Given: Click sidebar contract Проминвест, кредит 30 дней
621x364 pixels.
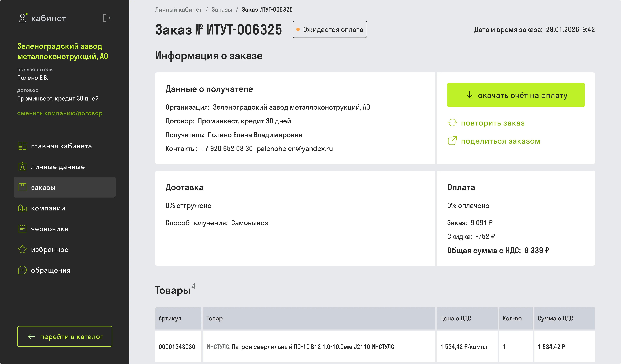Looking at the screenshot, I should tap(58, 99).
